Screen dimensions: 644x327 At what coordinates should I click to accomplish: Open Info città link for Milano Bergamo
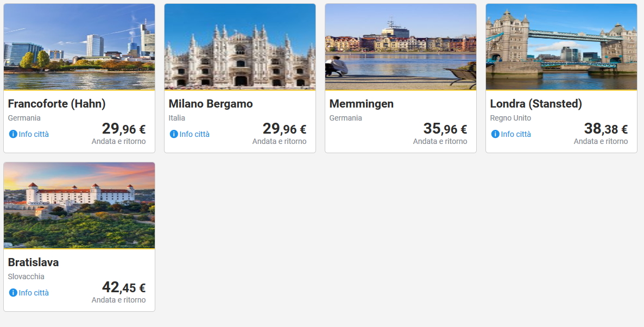click(x=194, y=134)
